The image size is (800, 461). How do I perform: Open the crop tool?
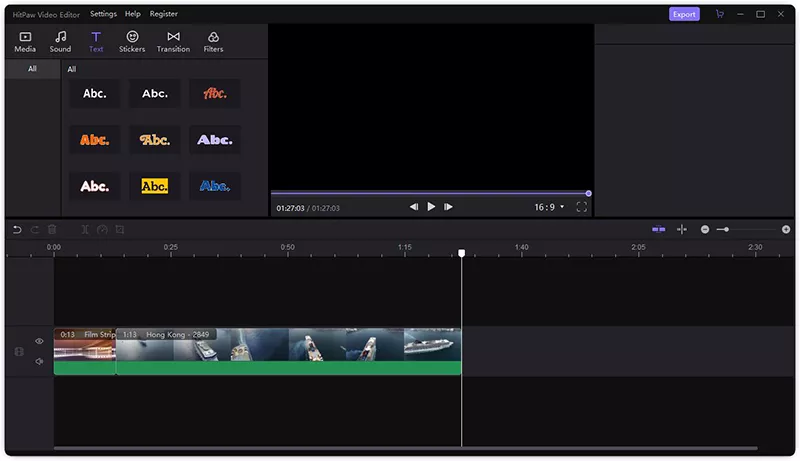[120, 229]
